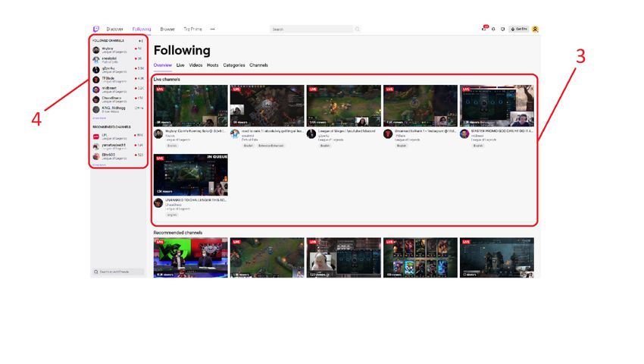
Task: Open the recommended stream with white-haired streamer
Action: coord(344,258)
